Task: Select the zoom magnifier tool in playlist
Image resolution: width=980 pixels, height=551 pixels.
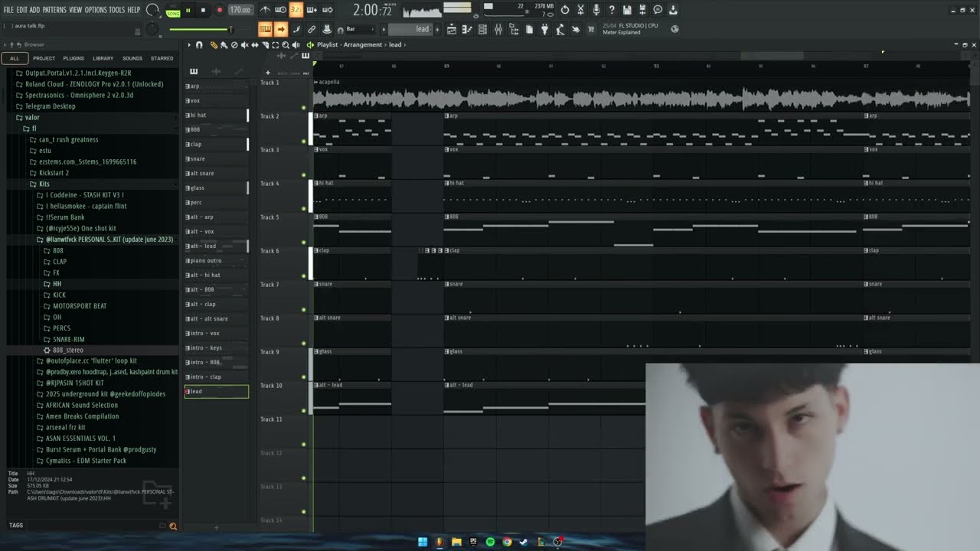Action: coord(286,45)
